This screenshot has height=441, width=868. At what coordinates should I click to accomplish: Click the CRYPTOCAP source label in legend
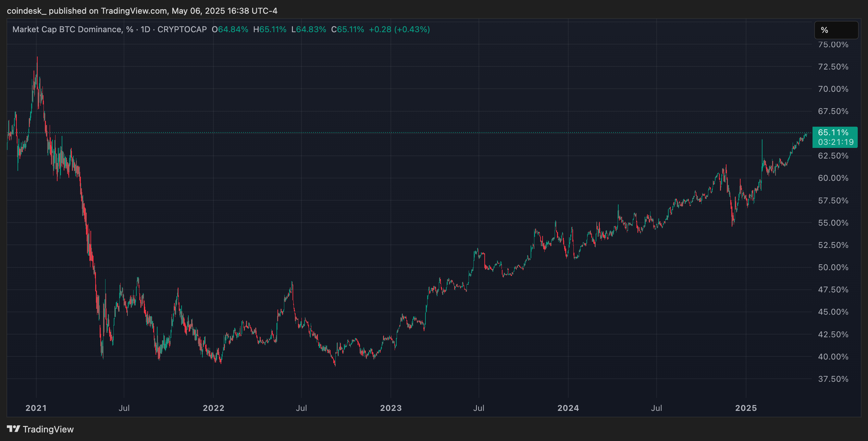click(x=182, y=29)
